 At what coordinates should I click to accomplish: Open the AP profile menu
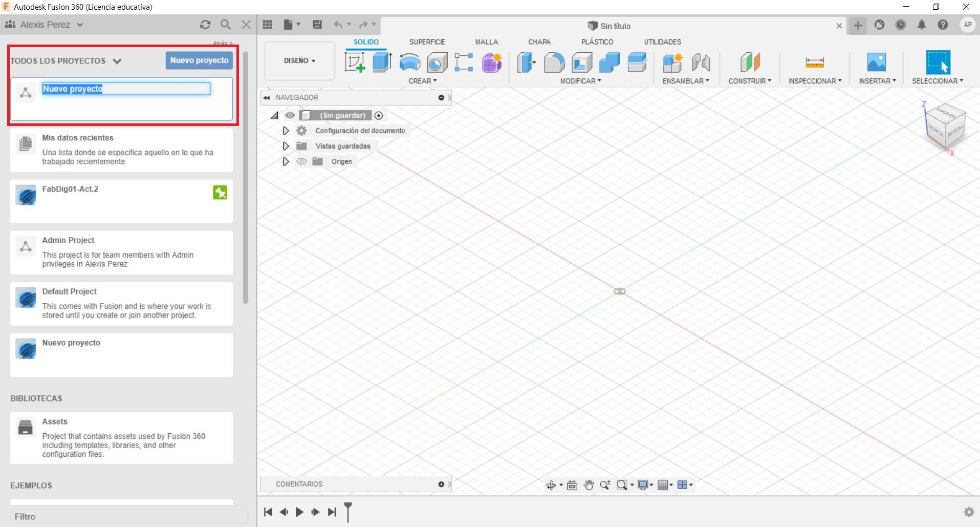pos(967,25)
